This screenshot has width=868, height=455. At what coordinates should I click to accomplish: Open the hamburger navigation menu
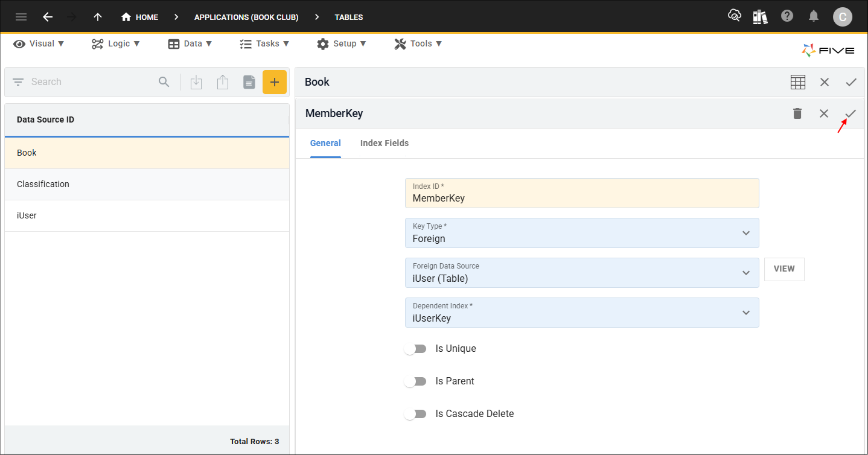(21, 17)
